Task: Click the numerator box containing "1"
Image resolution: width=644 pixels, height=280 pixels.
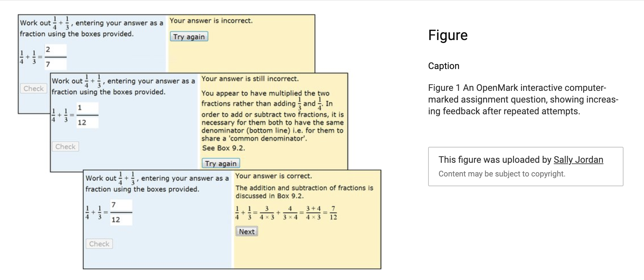Action: [87, 107]
